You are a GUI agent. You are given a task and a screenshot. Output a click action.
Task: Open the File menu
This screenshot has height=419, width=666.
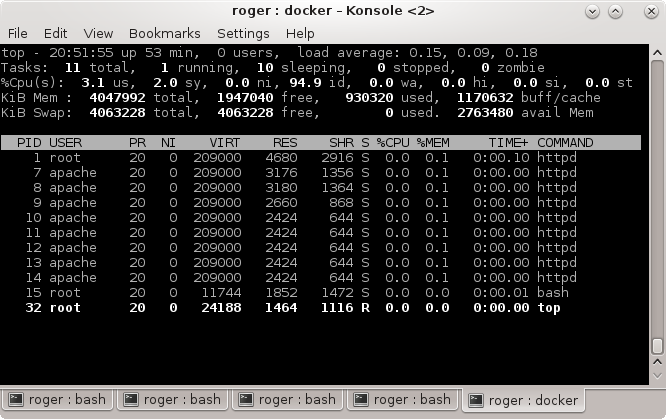(x=17, y=33)
